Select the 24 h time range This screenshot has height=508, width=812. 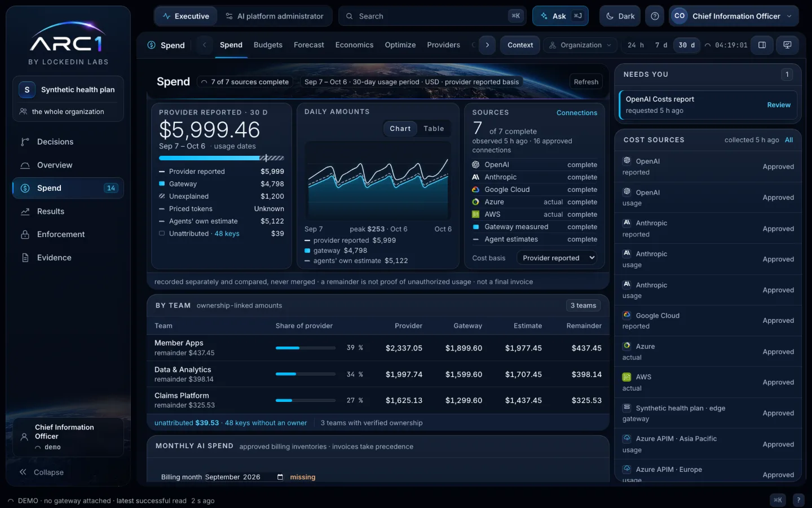(x=636, y=45)
